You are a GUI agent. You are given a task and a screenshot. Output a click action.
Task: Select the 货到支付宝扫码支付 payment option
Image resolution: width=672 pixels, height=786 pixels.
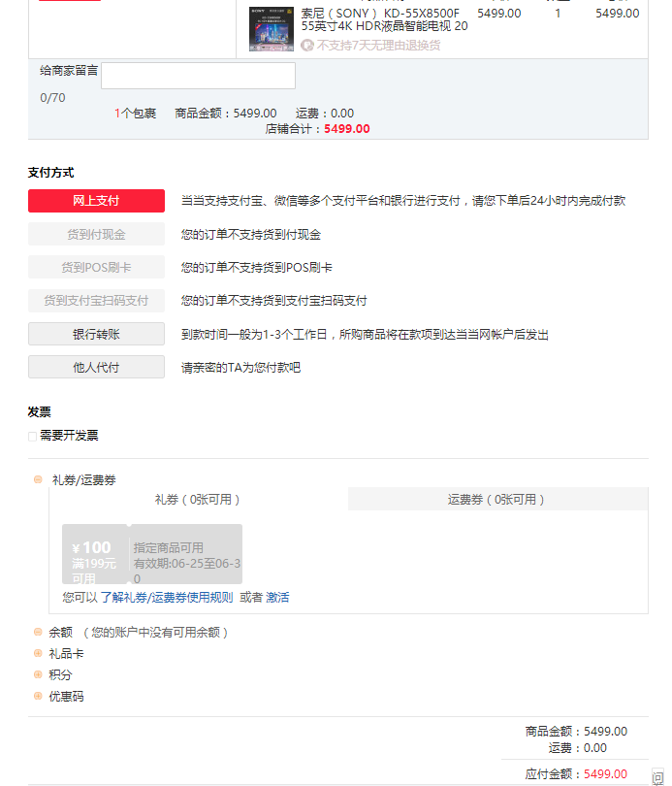(95, 301)
